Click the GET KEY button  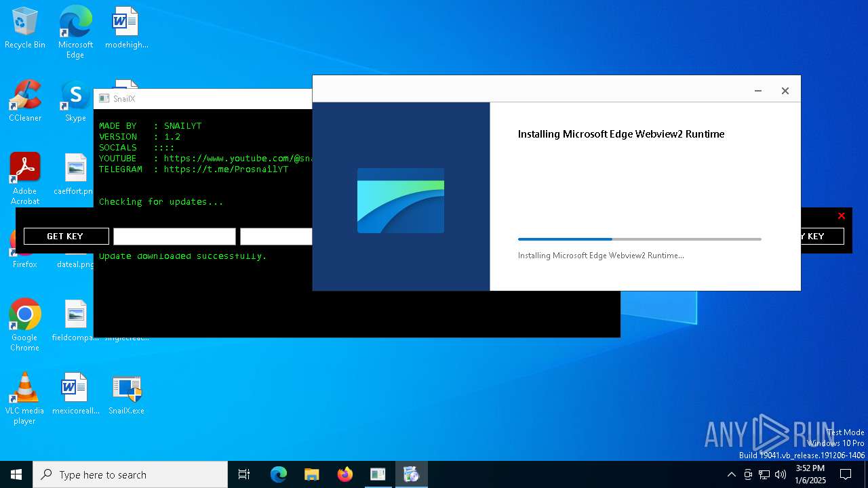coord(66,236)
